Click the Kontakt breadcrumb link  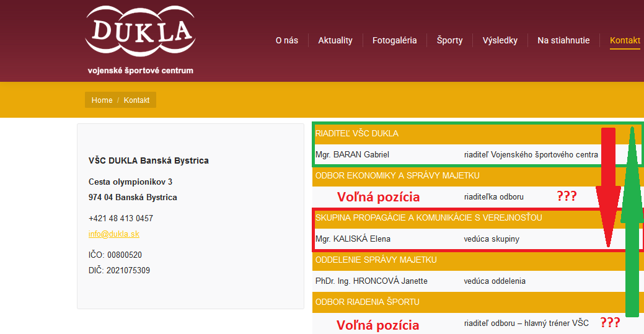pos(136,100)
